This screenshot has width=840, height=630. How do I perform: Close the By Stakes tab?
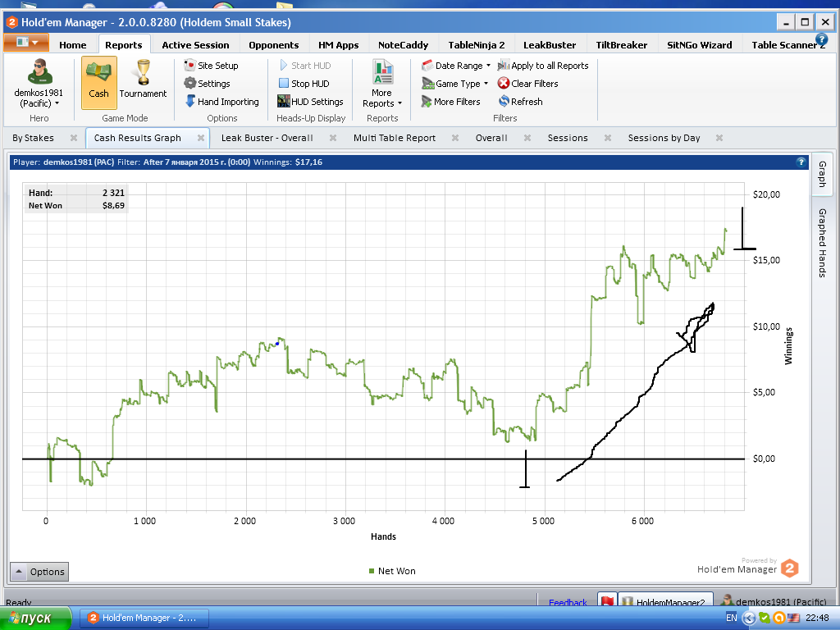point(74,138)
